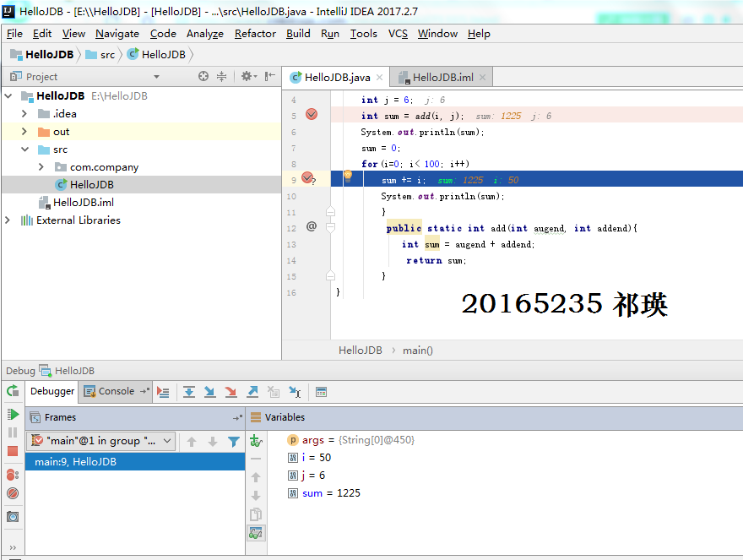The width and height of the screenshot is (743, 560).
Task: Click the Force Step Into icon
Action: 230,392
